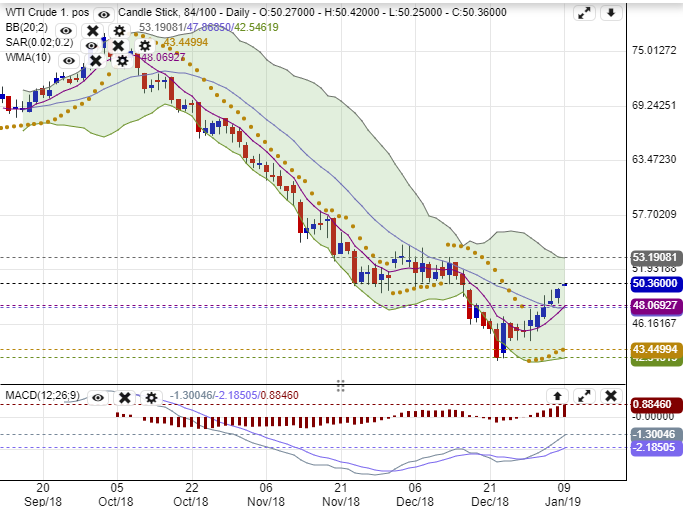Image resolution: width=683 pixels, height=507 pixels.
Task: Click the pane divider handle above MACD
Action: (x=340, y=384)
